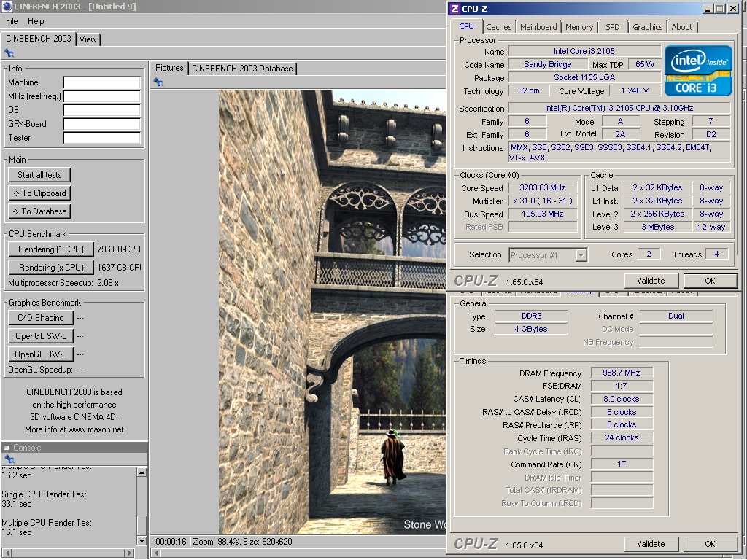Click the pin icon below CINEBENCH 2003 tab
The height and width of the screenshot is (560, 747).
click(x=9, y=52)
